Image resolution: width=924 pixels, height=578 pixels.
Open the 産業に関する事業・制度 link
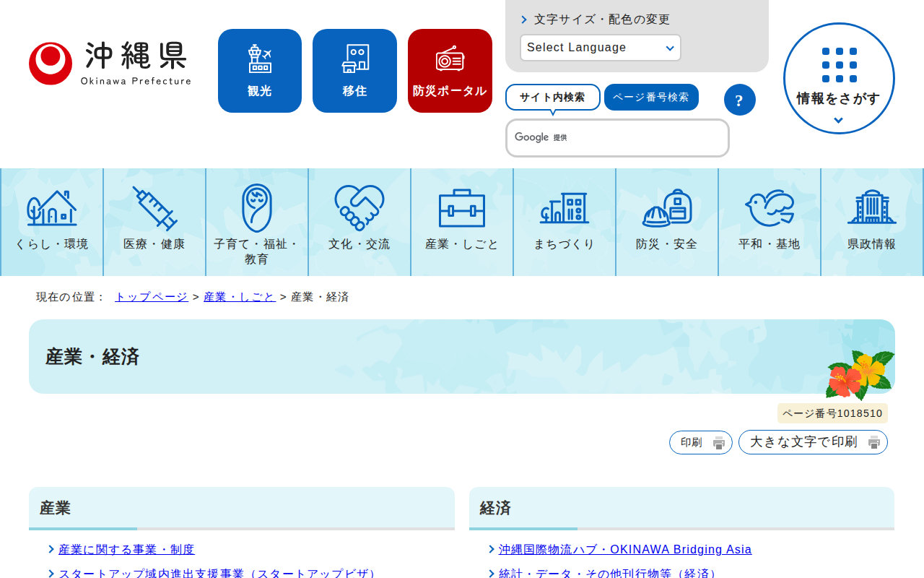pyautogui.click(x=126, y=550)
